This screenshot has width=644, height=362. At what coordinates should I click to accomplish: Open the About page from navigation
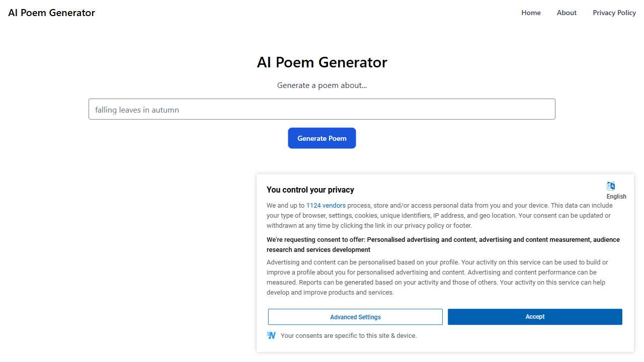567,13
